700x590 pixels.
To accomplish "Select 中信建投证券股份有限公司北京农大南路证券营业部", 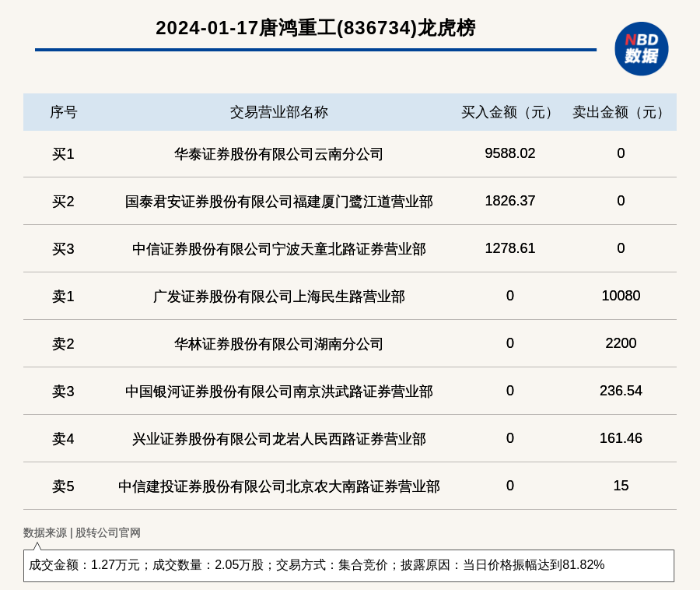I will pos(279,486).
